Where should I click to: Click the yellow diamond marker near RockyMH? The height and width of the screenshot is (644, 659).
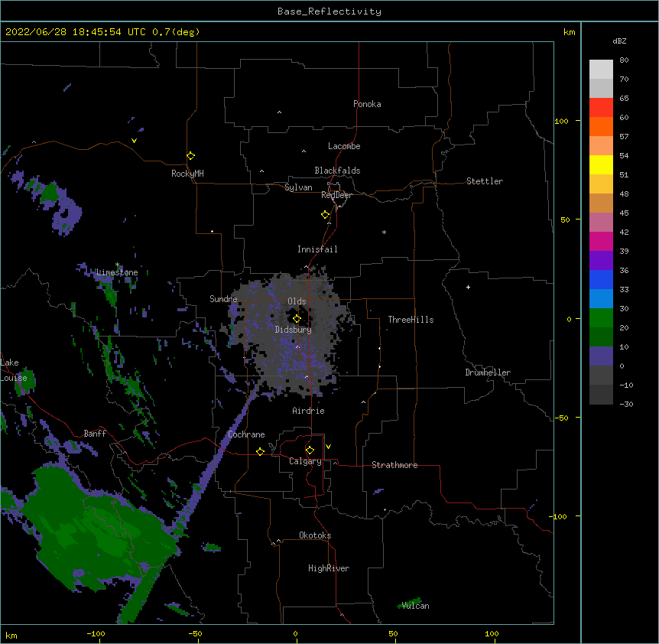[x=190, y=155]
